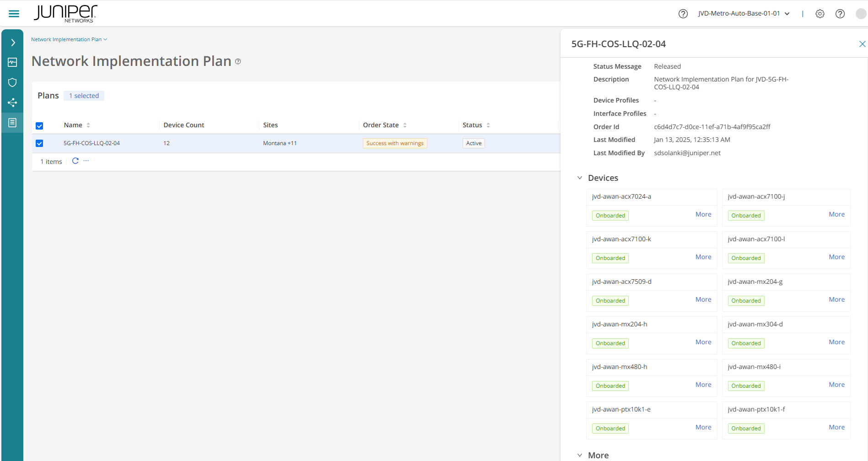Image resolution: width=868 pixels, height=461 pixels.
Task: Click More for jvd-awan-acx7509-d
Action: (703, 299)
